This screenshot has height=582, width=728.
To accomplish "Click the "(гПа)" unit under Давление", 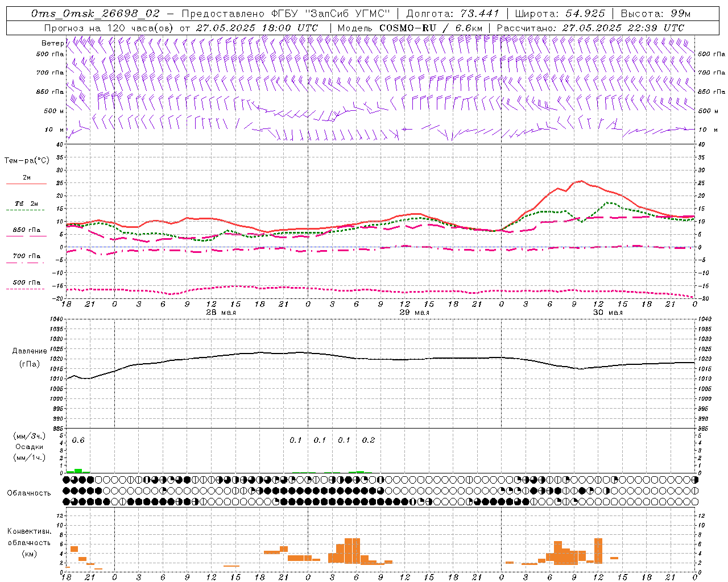I will 29,364.
